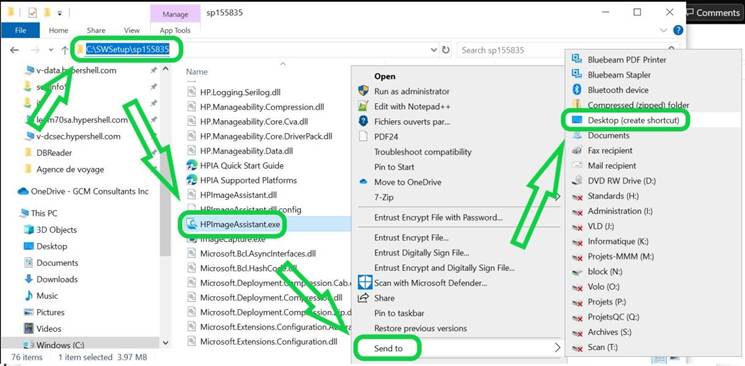Select HP.Manageability.Compression.dll file
Screen dimensions: 745x366
pos(262,107)
